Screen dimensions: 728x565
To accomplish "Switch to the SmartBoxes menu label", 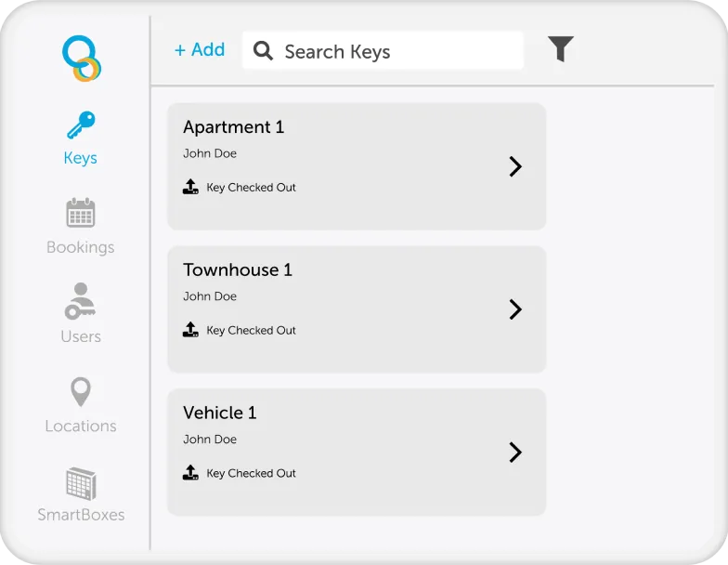I will [81, 515].
